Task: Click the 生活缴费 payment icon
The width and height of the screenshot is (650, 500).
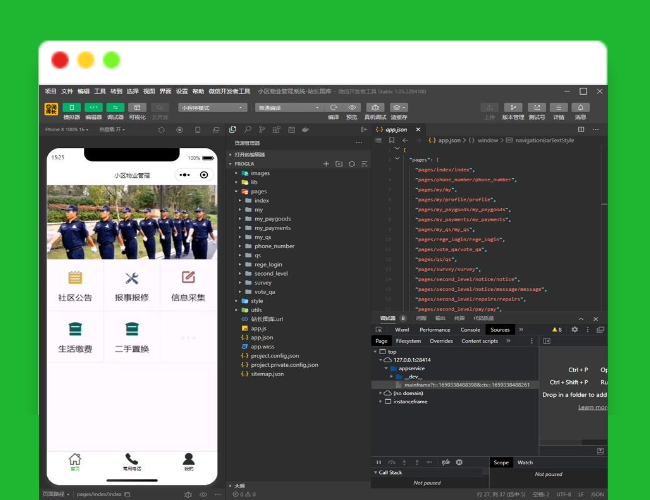Action: 75,329
